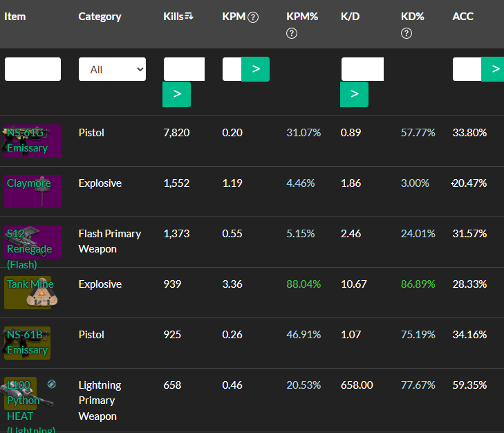Toggle the Kills greater-than comparison button
The width and height of the screenshot is (504, 433).
[177, 94]
